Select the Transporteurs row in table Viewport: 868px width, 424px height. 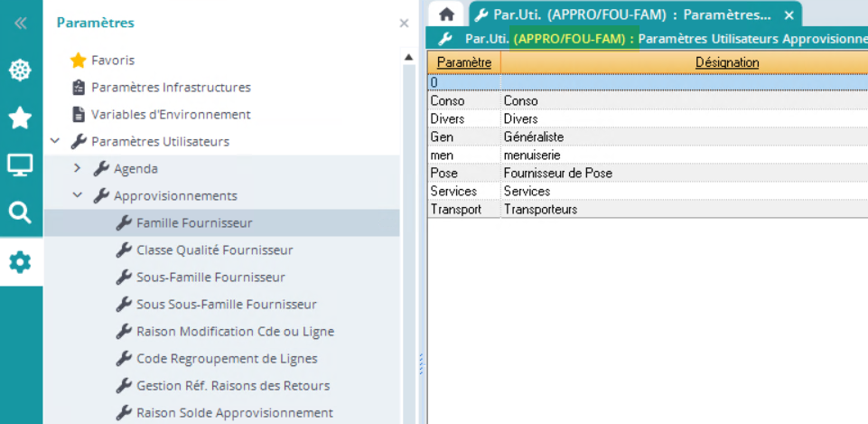tap(540, 209)
